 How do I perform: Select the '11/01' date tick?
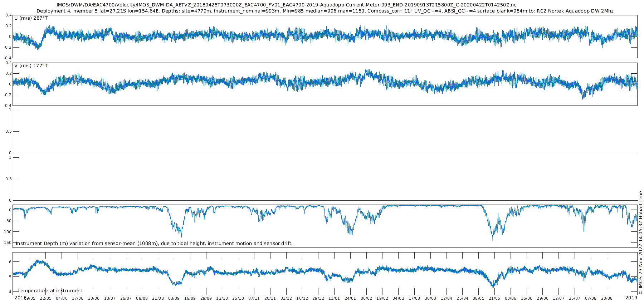point(334,298)
